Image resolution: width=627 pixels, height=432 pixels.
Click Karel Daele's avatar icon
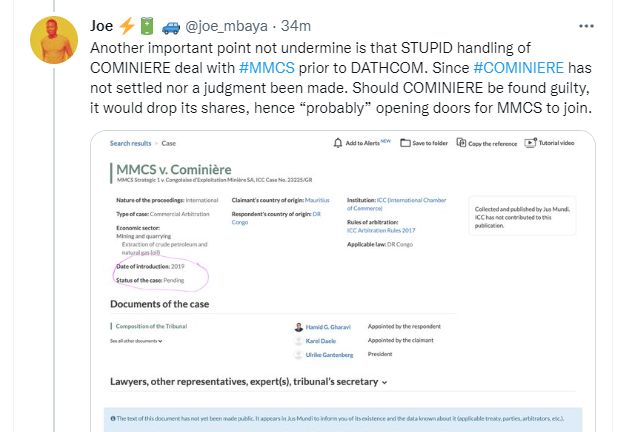(299, 341)
